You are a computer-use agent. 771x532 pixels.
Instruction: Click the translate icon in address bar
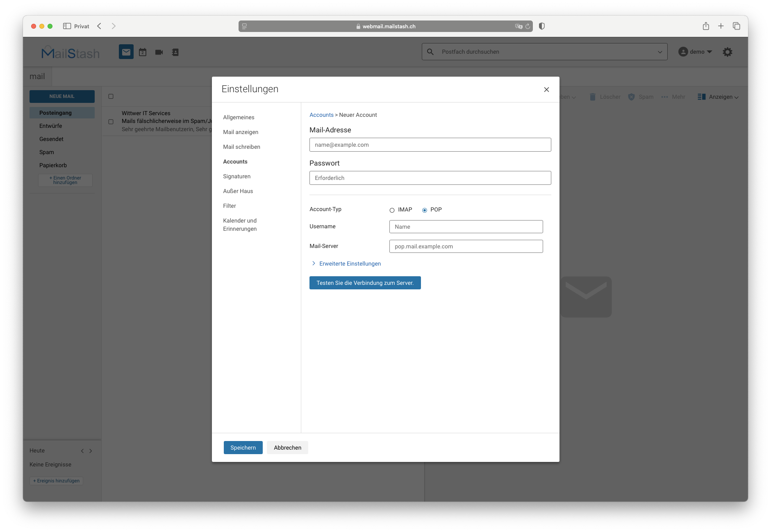tap(519, 26)
